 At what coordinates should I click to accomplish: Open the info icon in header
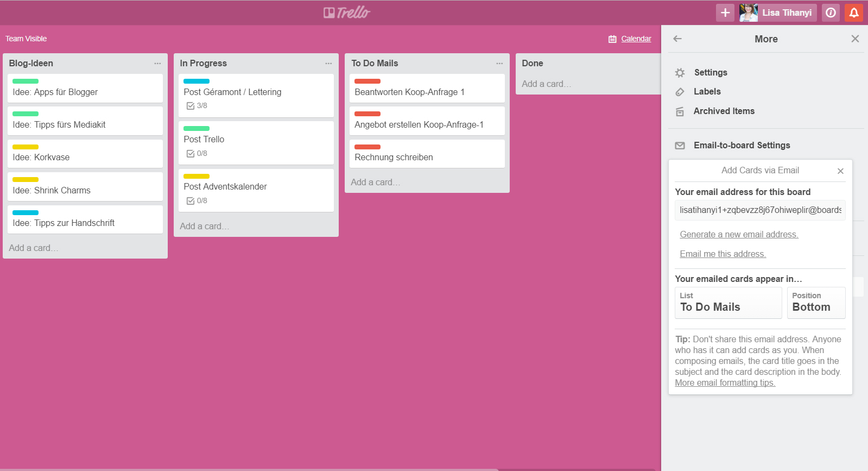coord(831,12)
